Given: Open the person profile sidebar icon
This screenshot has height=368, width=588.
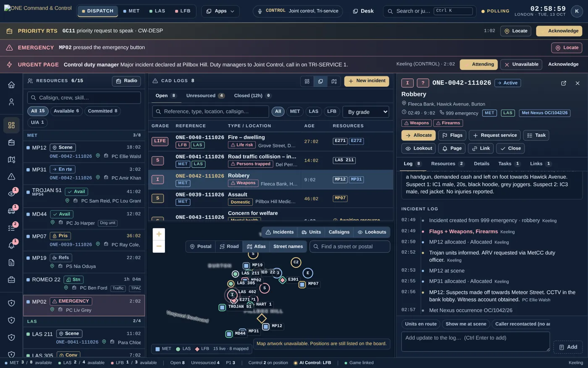Looking at the screenshot, I should pyautogui.click(x=11, y=102).
